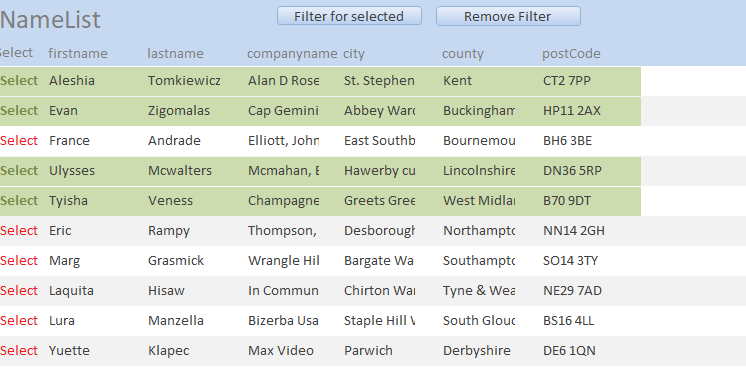The height and width of the screenshot is (368, 746).
Task: Select the Laquita Hisaw record
Action: click(19, 291)
